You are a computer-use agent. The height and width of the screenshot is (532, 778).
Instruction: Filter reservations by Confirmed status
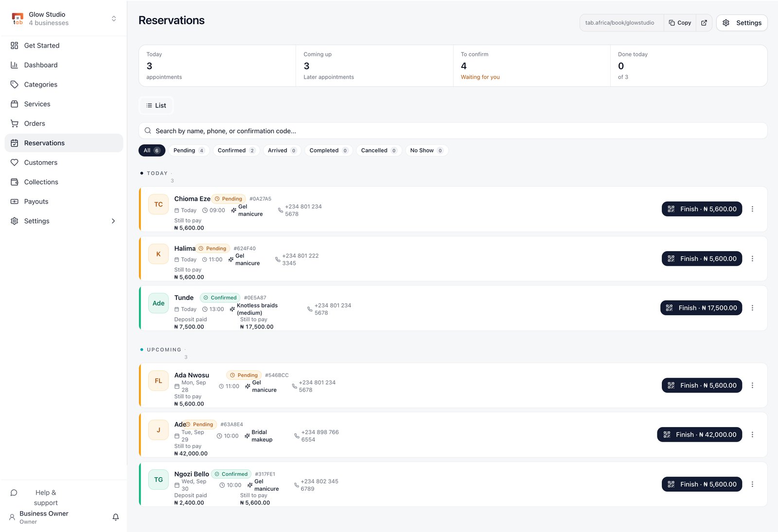(236, 151)
